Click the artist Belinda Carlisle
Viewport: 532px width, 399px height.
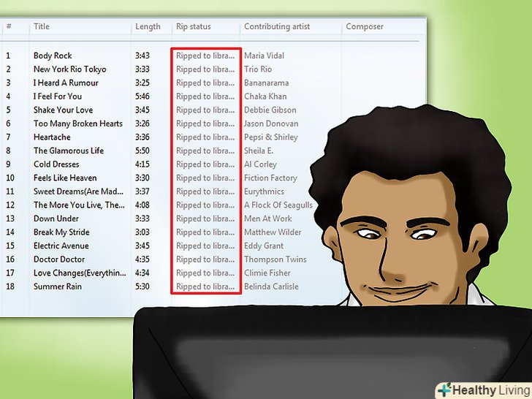(x=271, y=286)
